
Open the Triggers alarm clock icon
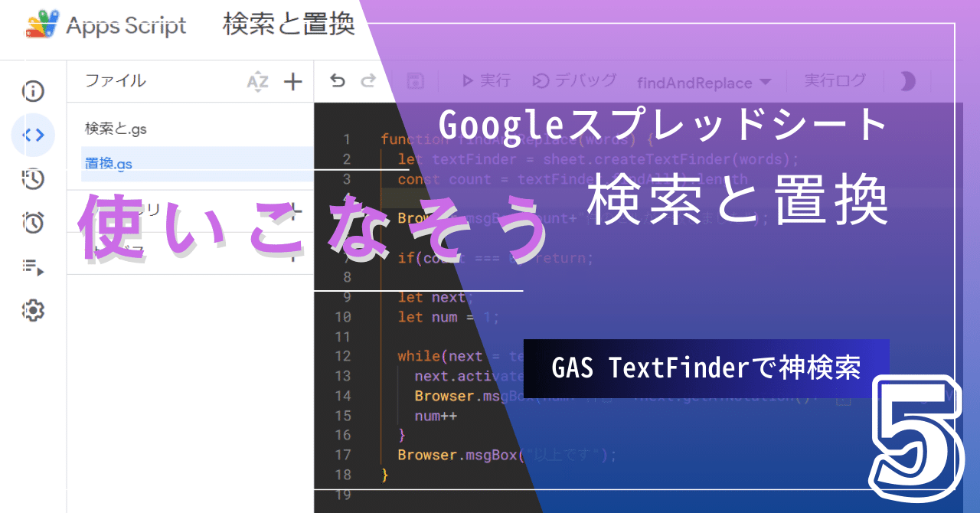(33, 223)
